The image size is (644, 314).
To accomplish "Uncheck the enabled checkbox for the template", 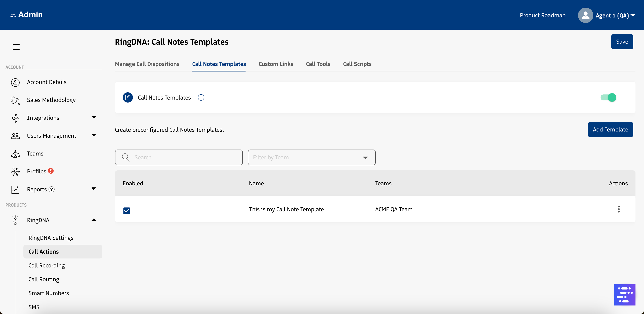I will pyautogui.click(x=126, y=211).
